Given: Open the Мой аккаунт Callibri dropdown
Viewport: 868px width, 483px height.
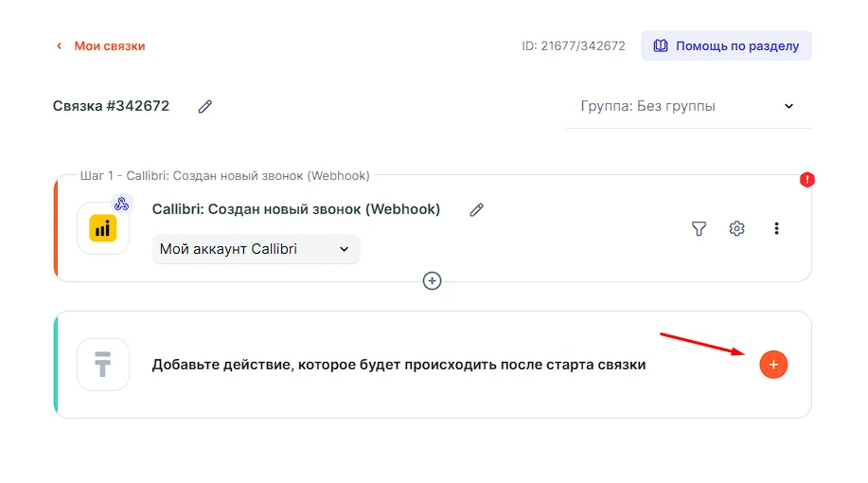Looking at the screenshot, I should [256, 249].
